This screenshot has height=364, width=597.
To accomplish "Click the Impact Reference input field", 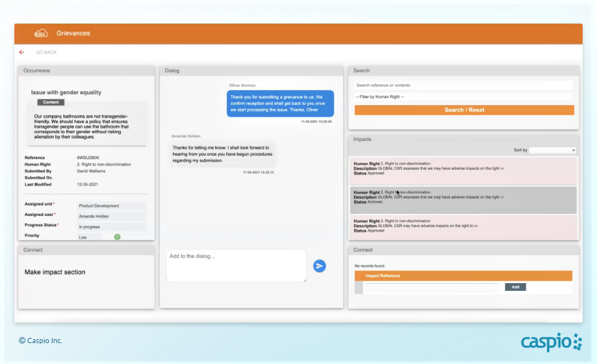I will coord(431,287).
